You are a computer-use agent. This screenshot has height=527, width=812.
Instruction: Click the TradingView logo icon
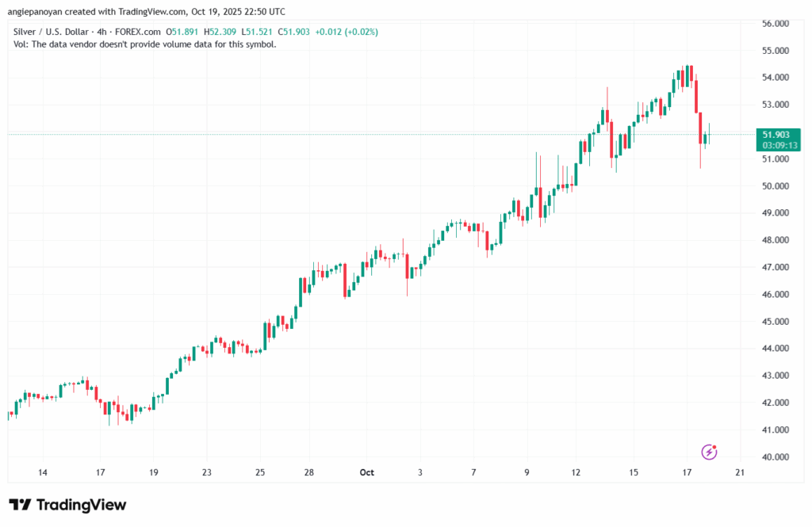click(20, 505)
